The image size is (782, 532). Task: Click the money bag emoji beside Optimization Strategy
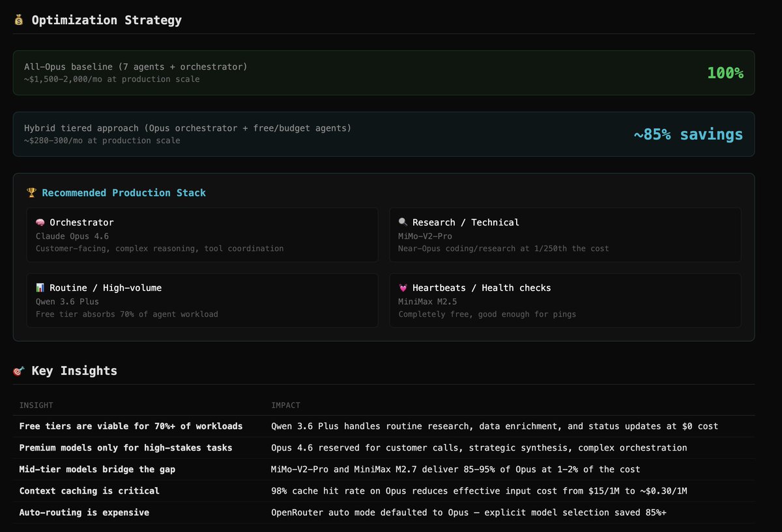19,20
